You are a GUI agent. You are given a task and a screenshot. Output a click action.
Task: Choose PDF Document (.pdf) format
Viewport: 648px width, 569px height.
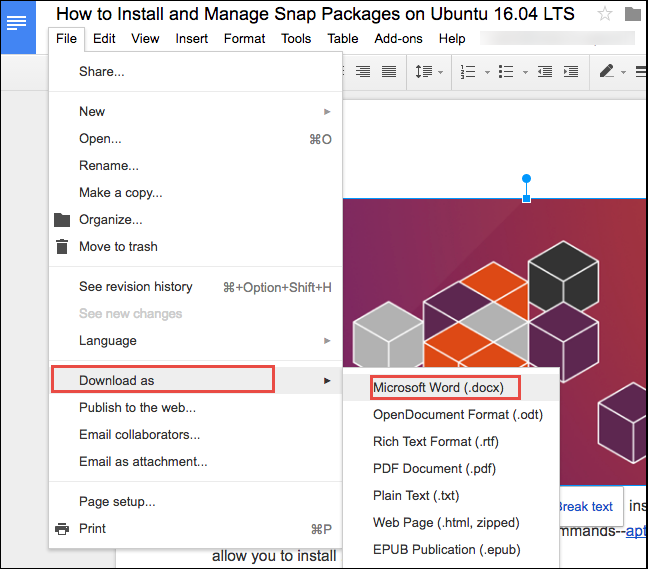(433, 468)
